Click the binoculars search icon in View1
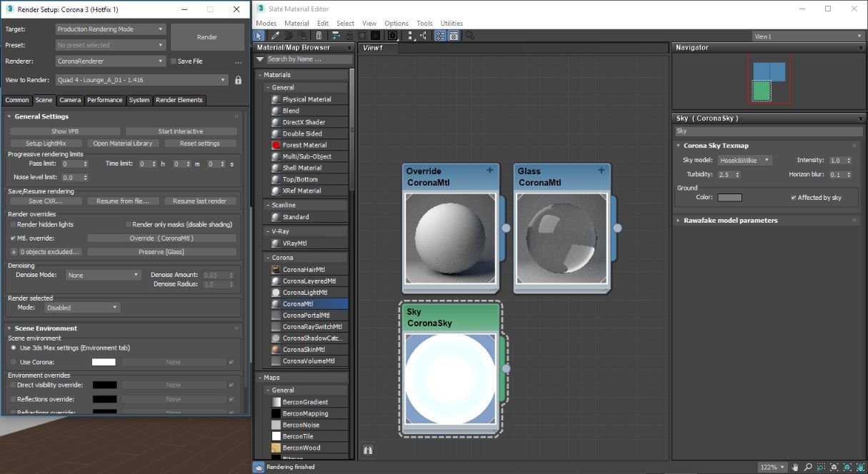868x474 pixels. pos(368,450)
